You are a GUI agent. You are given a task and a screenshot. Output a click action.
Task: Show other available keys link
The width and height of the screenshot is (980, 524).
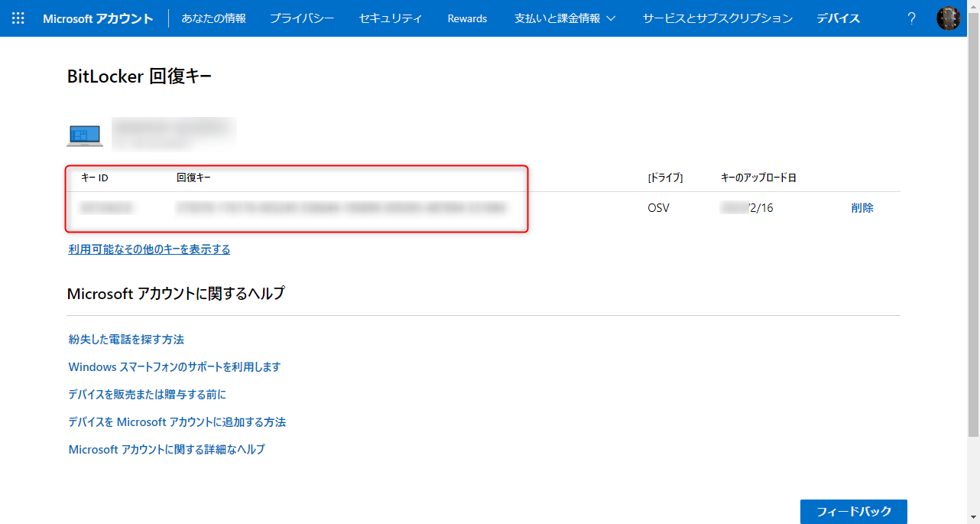click(x=148, y=249)
